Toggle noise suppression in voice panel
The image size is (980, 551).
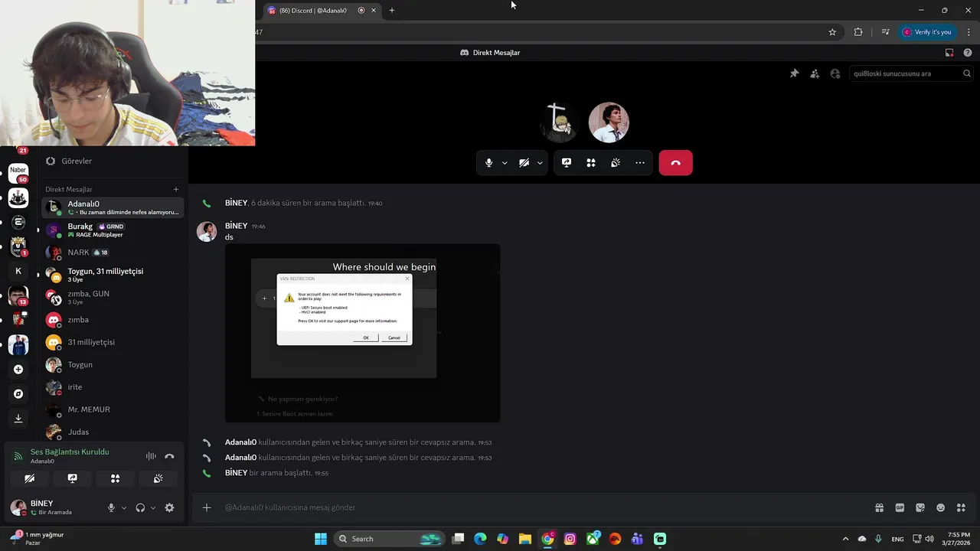(x=151, y=456)
